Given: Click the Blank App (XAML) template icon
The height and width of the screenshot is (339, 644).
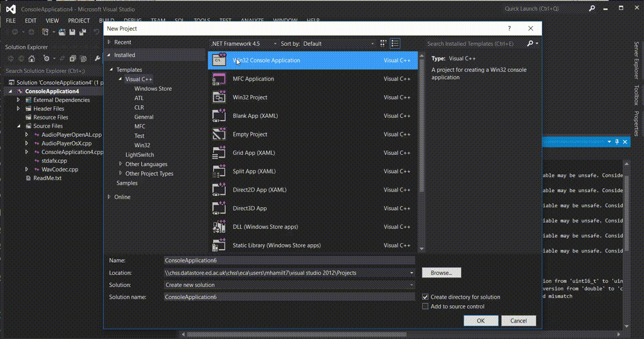Looking at the screenshot, I should coord(219,115).
